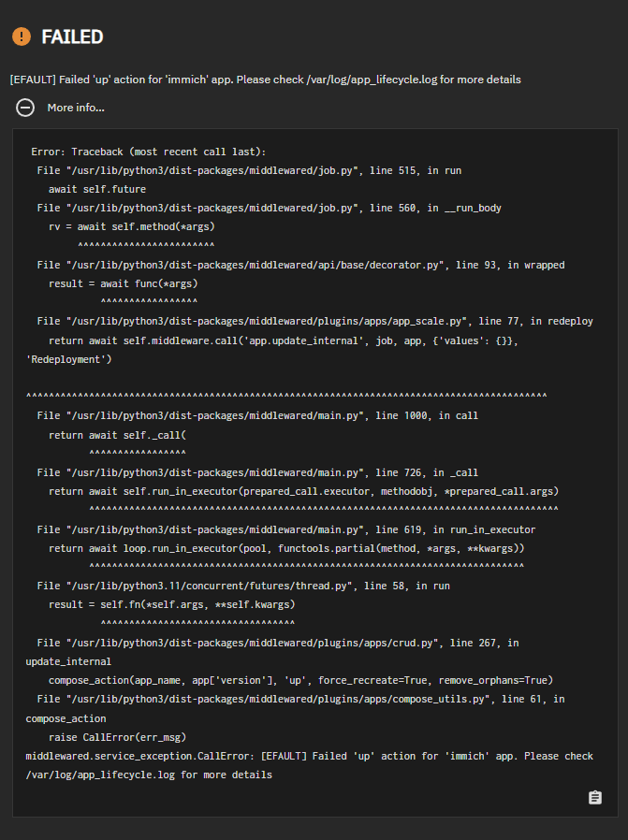Viewport: 628px width, 840px height.
Task: Click the main.py line 619 run_in_executor entry
Action: (285, 529)
